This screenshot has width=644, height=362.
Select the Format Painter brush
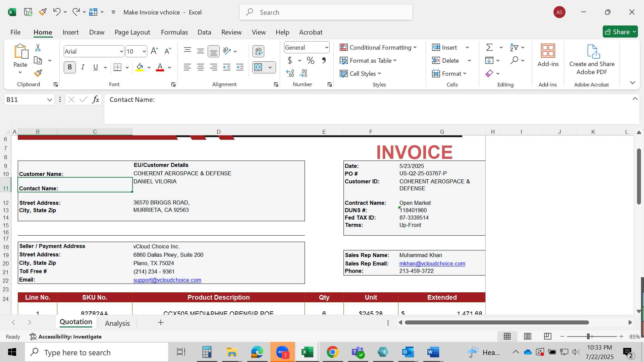(x=38, y=73)
